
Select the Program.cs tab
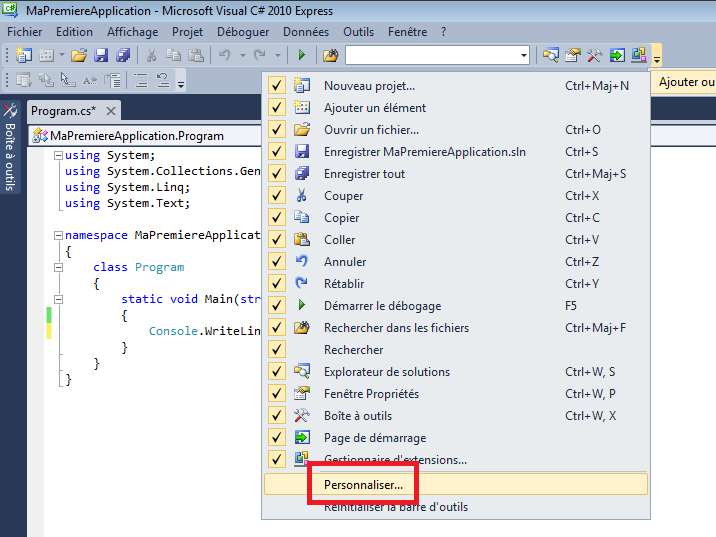tap(63, 111)
